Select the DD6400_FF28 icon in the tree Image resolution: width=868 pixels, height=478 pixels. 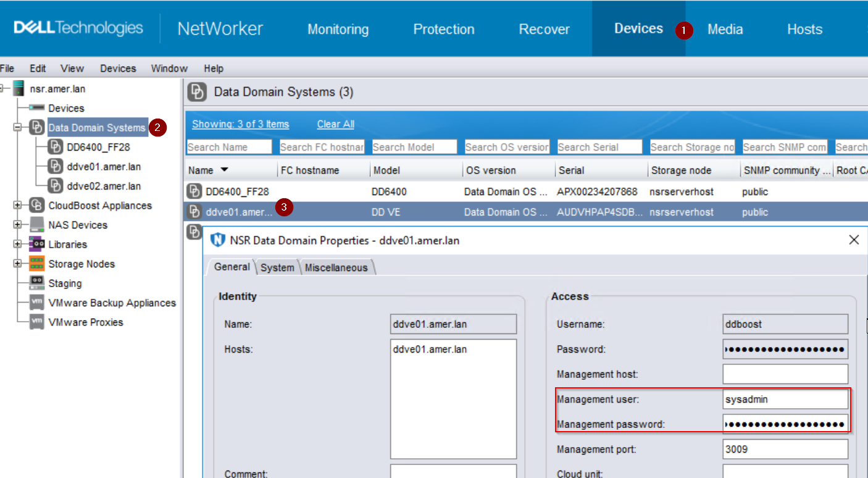click(56, 147)
